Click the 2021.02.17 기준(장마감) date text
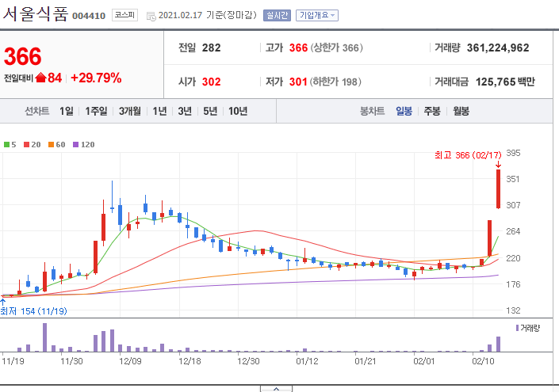Screen dimensions: 559x392 pyautogui.click(x=208, y=15)
